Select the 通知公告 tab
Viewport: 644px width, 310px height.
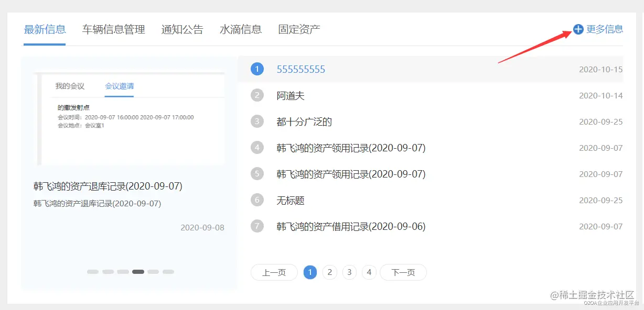click(182, 29)
